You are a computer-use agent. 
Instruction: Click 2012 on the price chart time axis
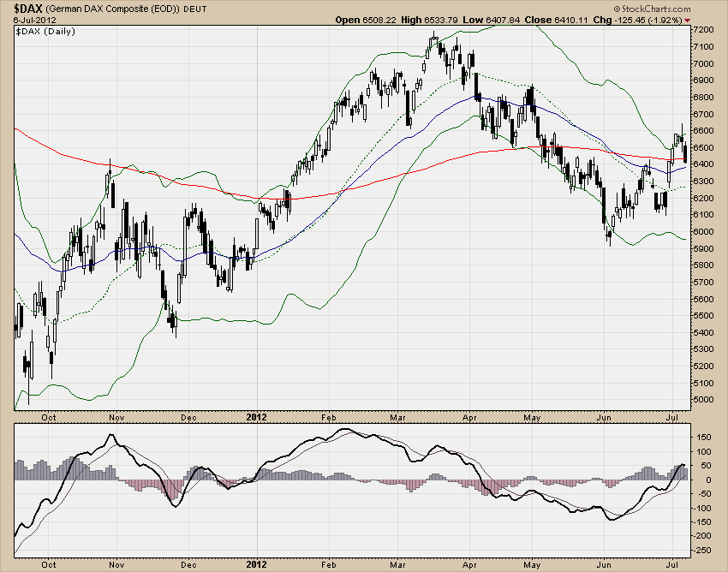[x=256, y=417]
